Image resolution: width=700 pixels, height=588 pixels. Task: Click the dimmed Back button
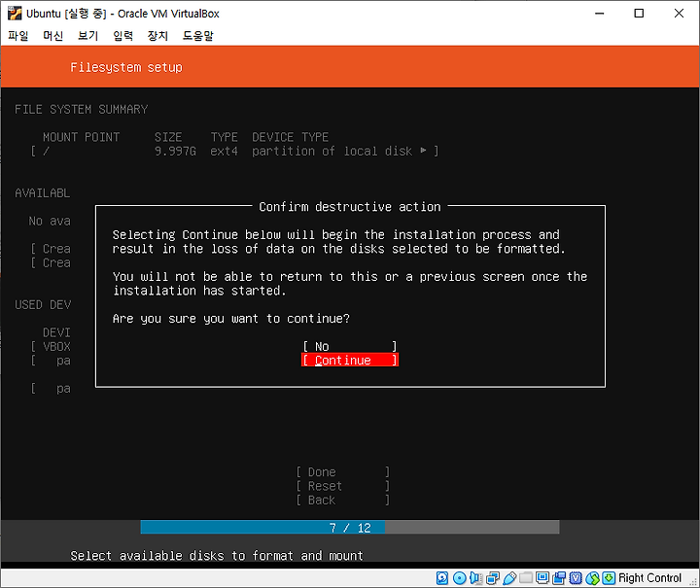(343, 501)
